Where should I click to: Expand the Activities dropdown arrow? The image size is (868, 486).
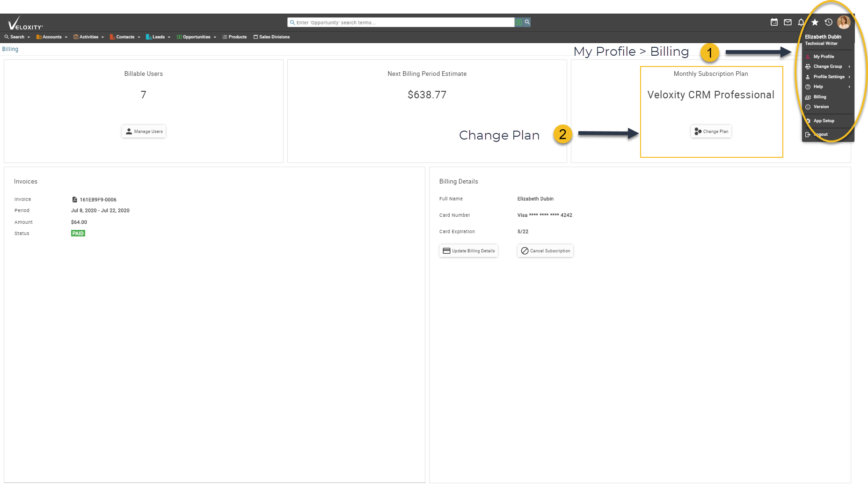pyautogui.click(x=102, y=37)
